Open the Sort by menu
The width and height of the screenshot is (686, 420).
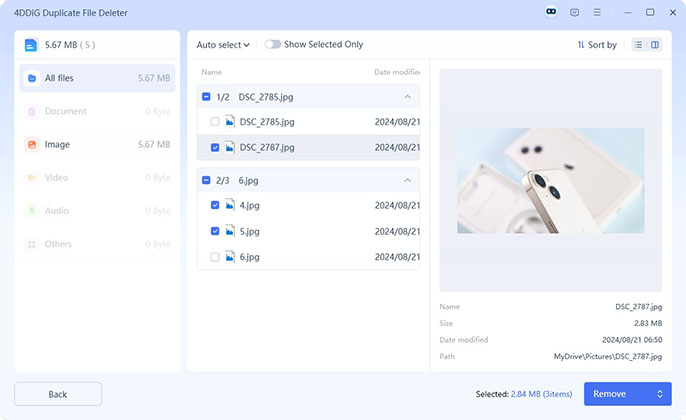point(597,45)
